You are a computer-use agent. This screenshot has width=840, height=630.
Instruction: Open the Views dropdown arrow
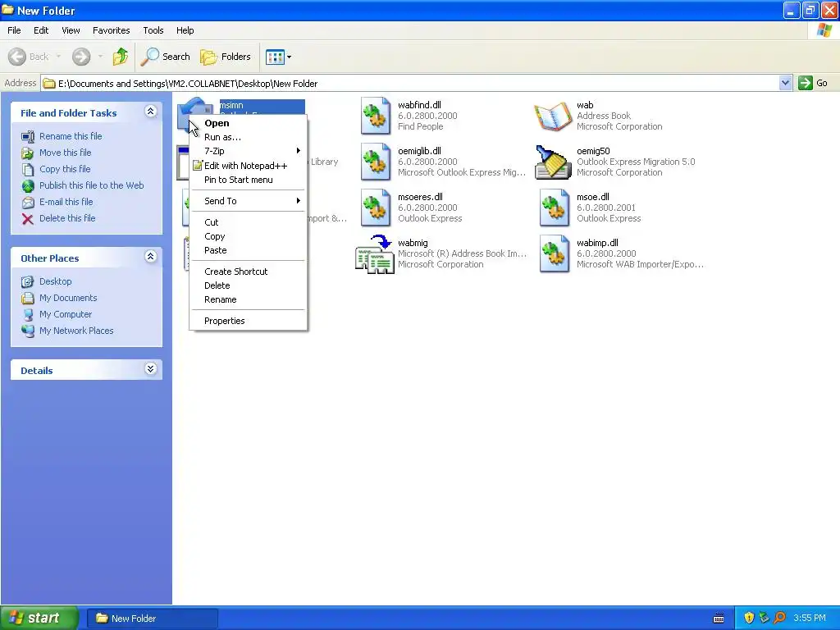(290, 57)
